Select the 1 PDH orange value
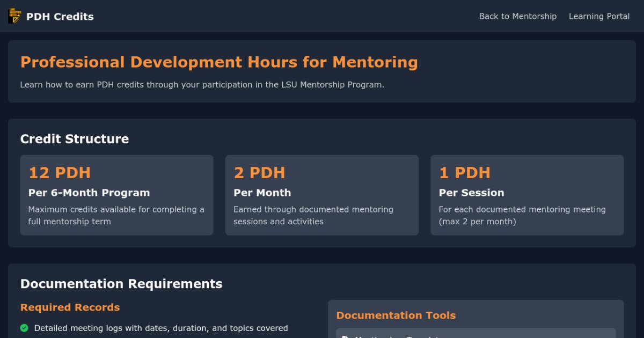Viewport: 644px width, 338px height. (x=464, y=173)
